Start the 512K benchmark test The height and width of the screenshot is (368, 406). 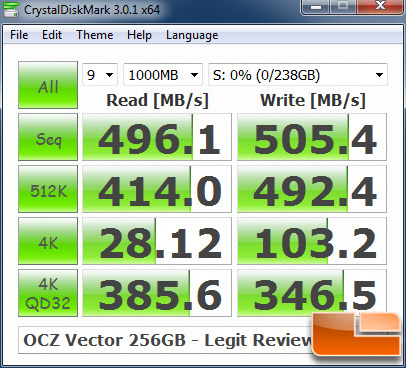(48, 189)
